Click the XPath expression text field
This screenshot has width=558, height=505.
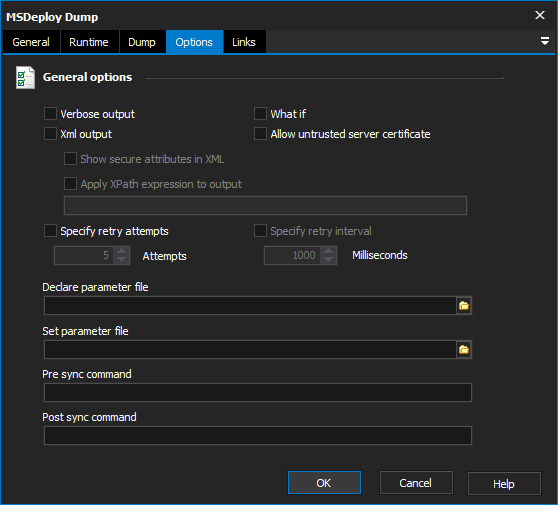click(x=265, y=205)
